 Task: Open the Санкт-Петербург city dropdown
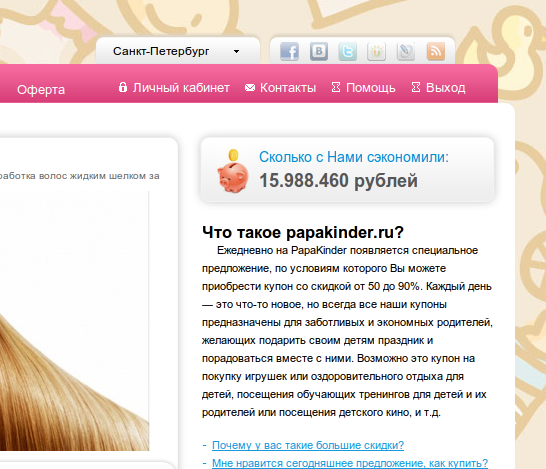click(178, 51)
